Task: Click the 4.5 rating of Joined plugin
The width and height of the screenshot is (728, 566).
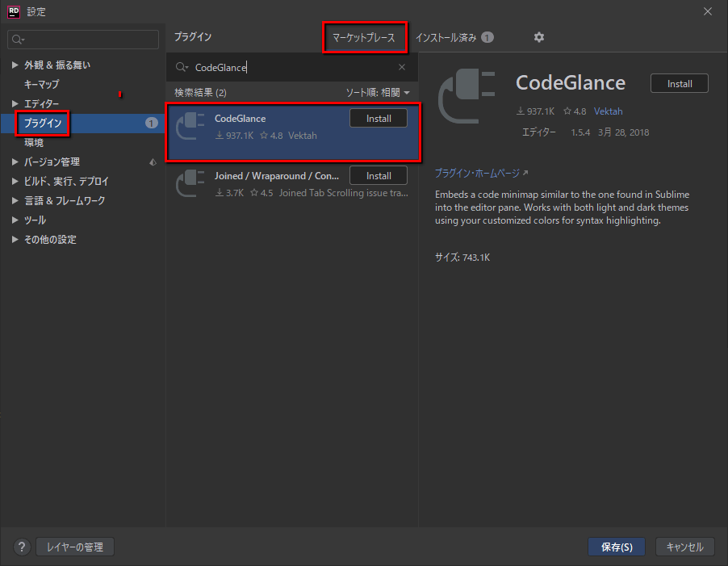Action: (261, 193)
